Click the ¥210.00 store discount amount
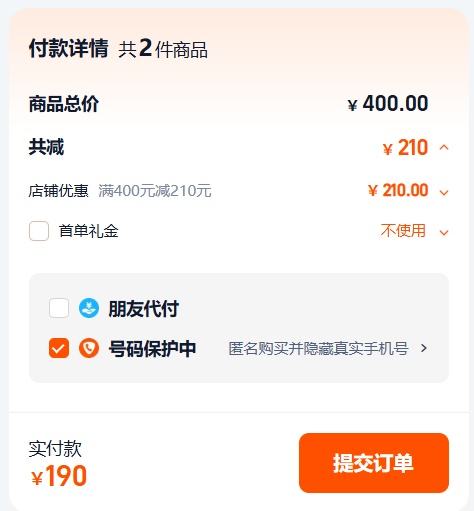Viewport: 474px width, 511px height. 398,190
